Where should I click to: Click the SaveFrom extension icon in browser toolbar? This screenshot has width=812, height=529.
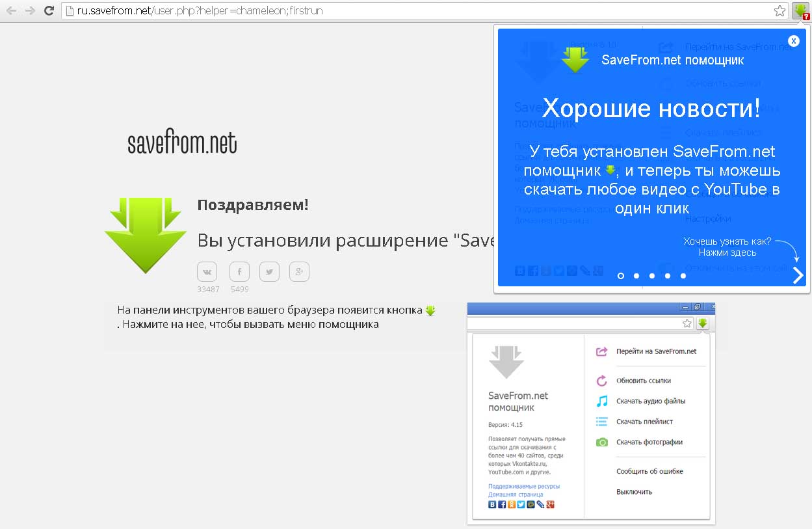pos(800,10)
